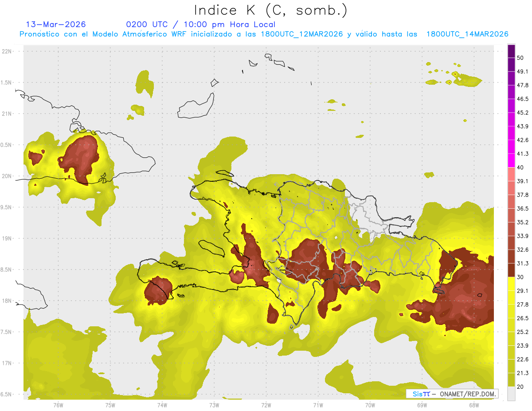Click latitude label "20N"
Viewport: 532px width, 411px height.
tap(7, 176)
